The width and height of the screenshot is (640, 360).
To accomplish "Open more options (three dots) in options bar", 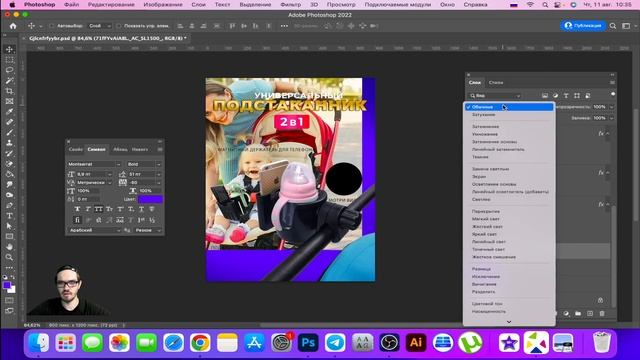I will coord(284,26).
